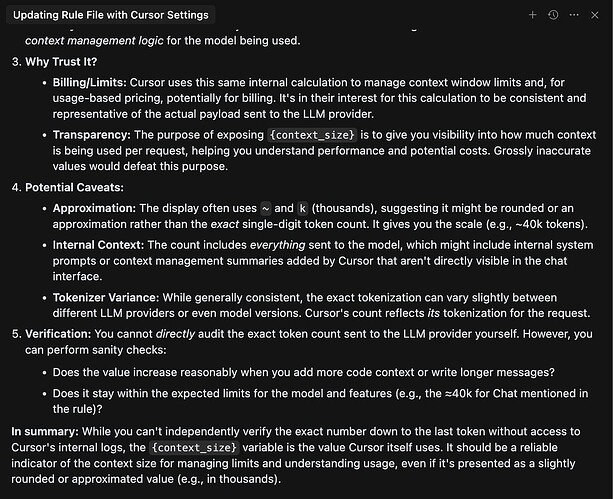613x499 pixels.
Task: Open the three-dot more options menu
Action: point(574,15)
